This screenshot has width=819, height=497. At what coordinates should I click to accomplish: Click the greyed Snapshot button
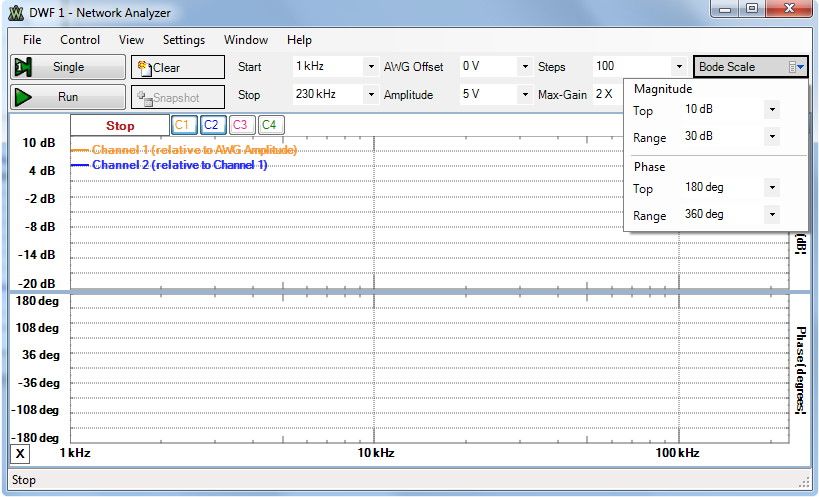coord(178,98)
